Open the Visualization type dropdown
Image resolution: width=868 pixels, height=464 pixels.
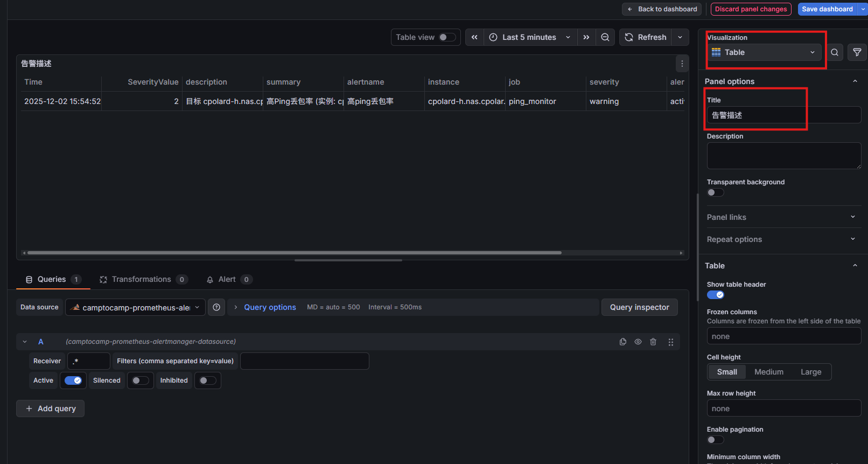tap(764, 52)
